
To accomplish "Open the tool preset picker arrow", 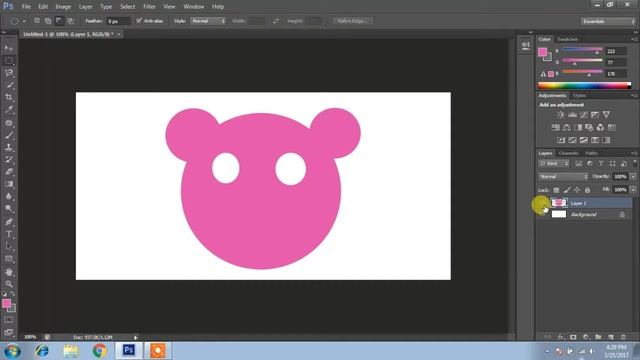I will 24,21.
